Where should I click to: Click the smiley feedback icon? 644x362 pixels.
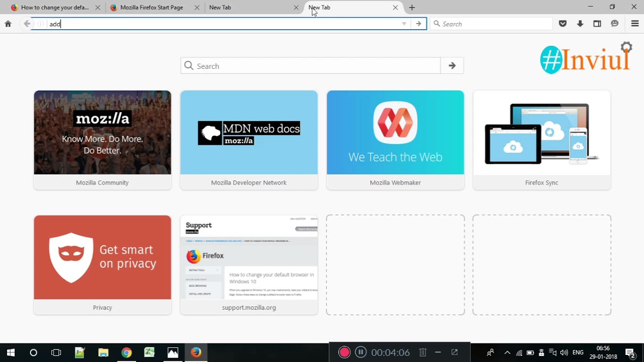pos(614,24)
